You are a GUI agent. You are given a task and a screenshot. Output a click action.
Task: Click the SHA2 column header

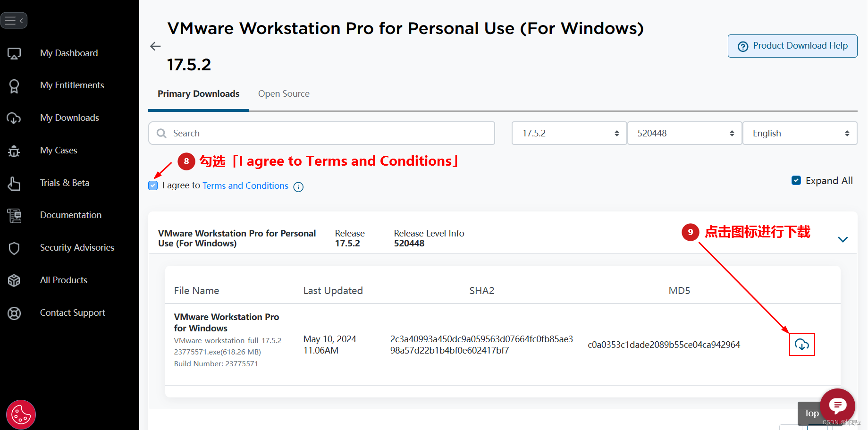[x=481, y=290]
